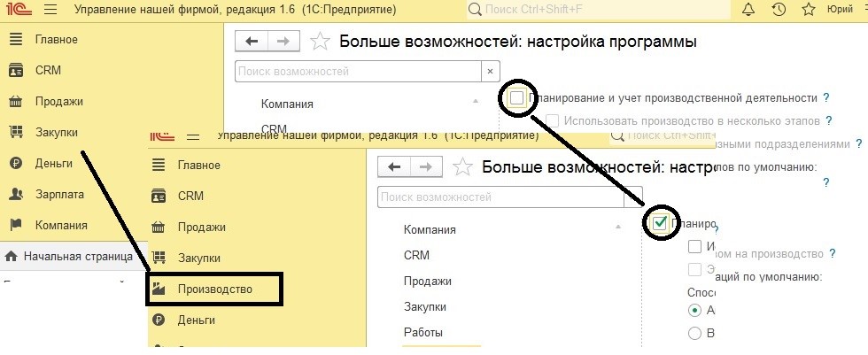Click the home icon of Начальная страница

pos(11,257)
